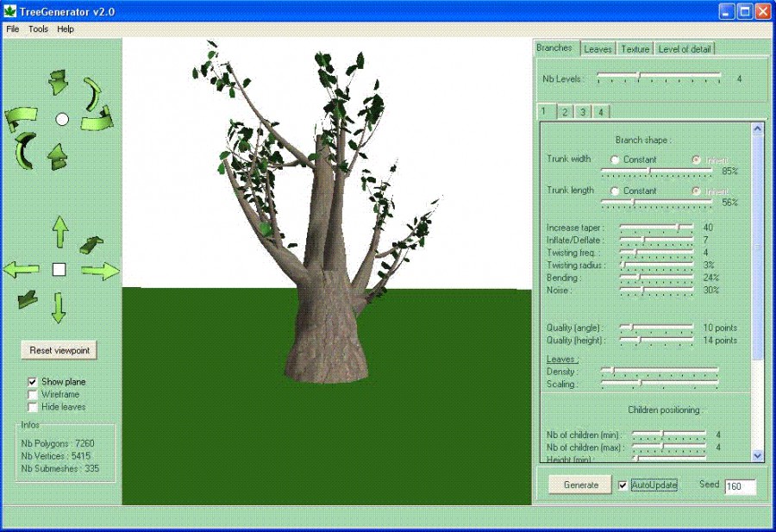Click the Quality (height) slider
776x532 pixels.
pos(657,340)
